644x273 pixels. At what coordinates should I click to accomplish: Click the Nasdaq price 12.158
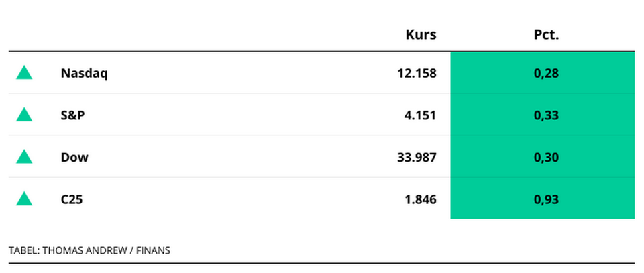[x=417, y=73]
